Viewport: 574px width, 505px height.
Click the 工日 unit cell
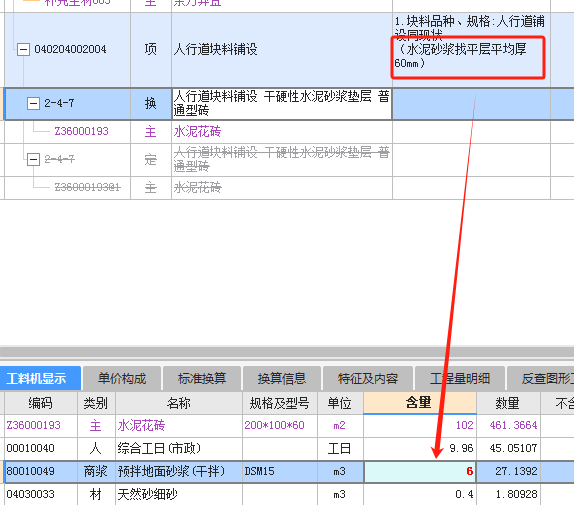[340, 449]
